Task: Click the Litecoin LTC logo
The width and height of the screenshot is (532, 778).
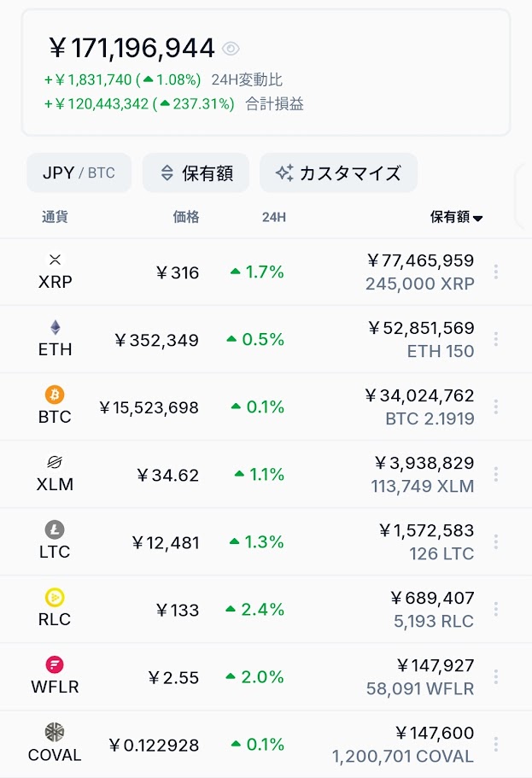Action: (55, 529)
